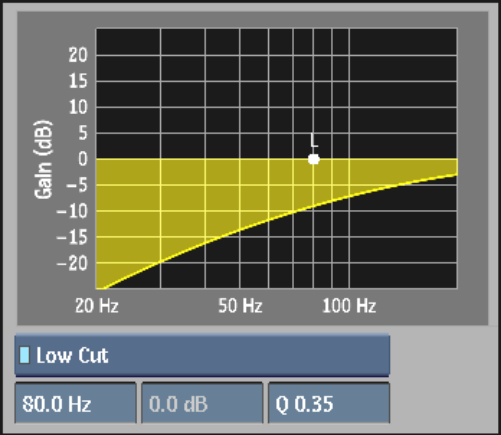This screenshot has height=435, width=501.
Task: Click the 20 dB gain axis label
Action: click(x=78, y=54)
